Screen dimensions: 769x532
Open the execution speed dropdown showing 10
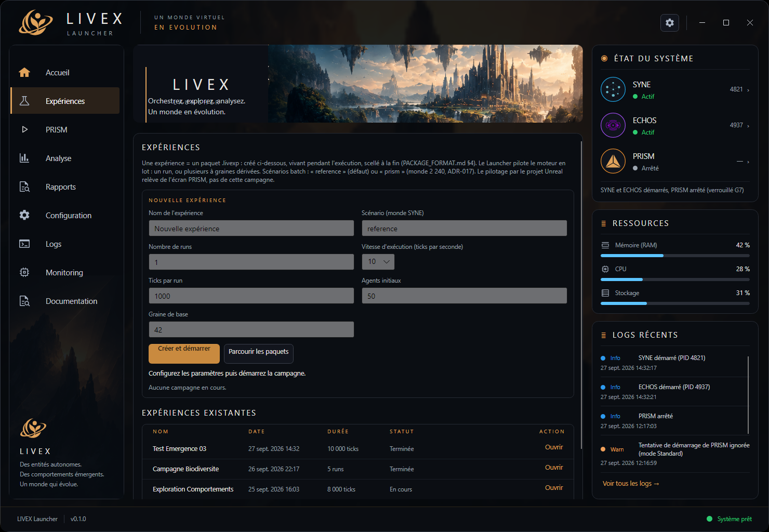(378, 262)
